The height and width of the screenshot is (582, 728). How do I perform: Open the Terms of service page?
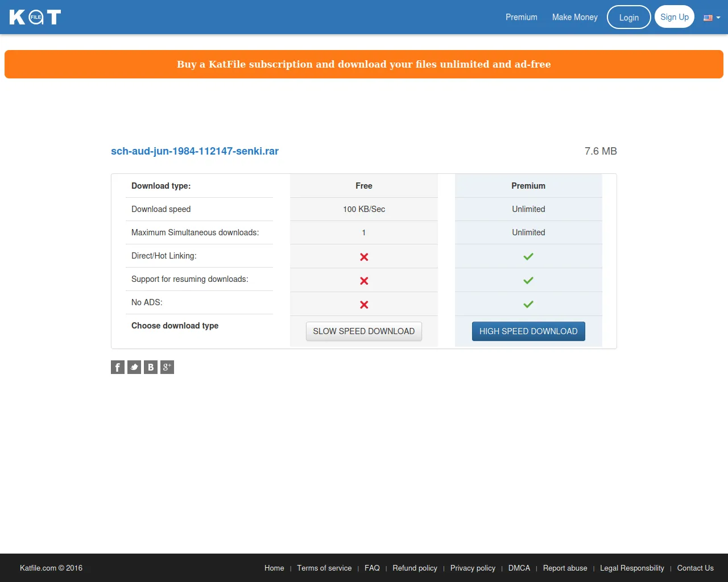[x=324, y=568]
